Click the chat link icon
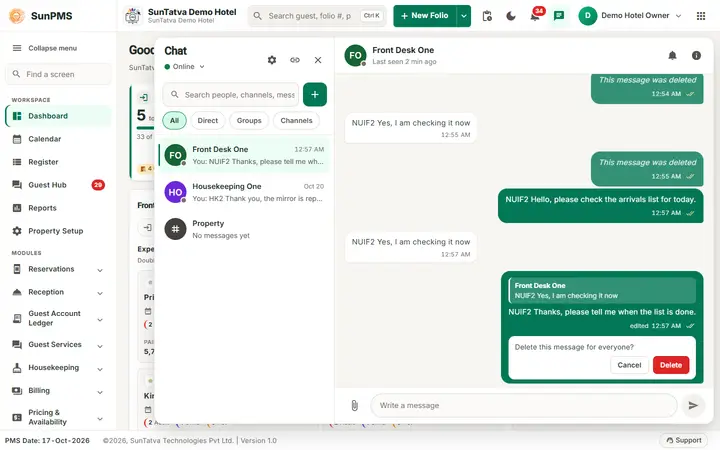The height and width of the screenshot is (450, 720). click(x=295, y=60)
